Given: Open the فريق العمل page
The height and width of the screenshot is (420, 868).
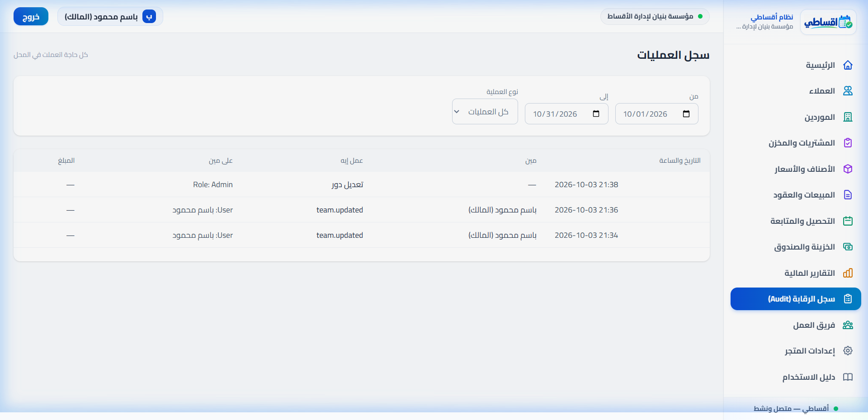Looking at the screenshot, I should [796, 325].
